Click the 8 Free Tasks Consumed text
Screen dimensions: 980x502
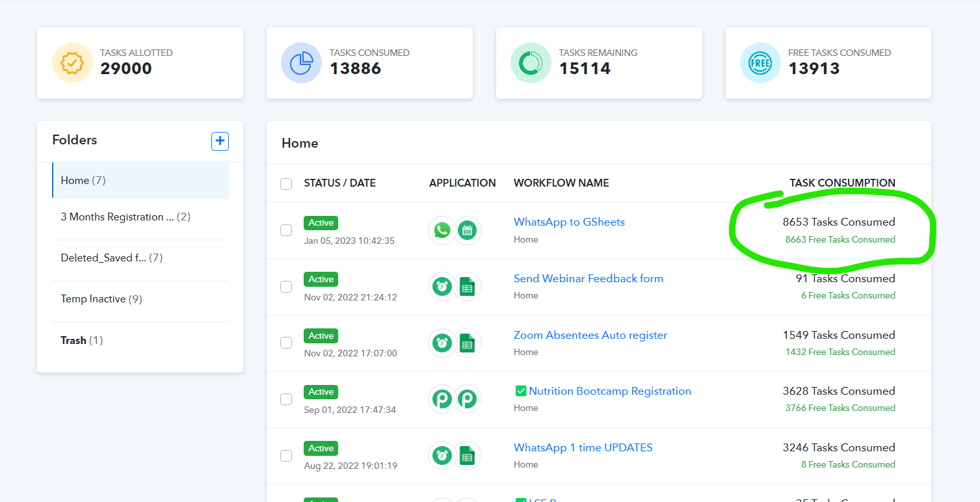coord(848,464)
